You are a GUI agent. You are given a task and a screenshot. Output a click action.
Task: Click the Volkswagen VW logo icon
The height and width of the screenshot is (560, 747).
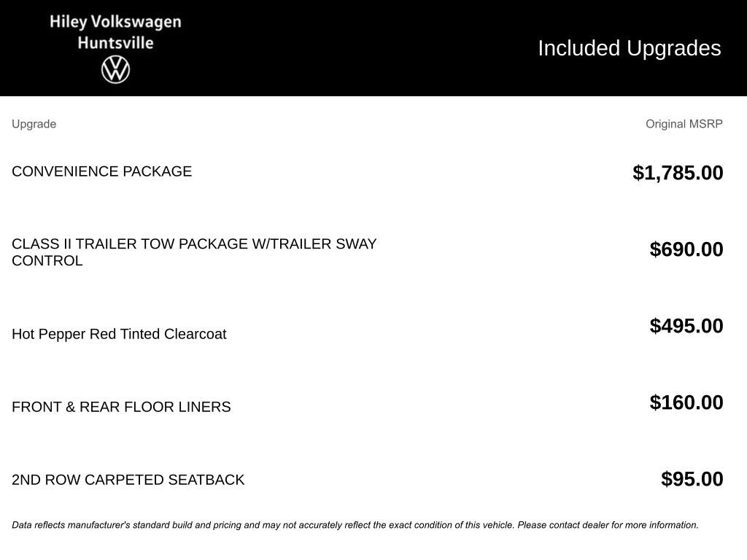pyautogui.click(x=115, y=69)
